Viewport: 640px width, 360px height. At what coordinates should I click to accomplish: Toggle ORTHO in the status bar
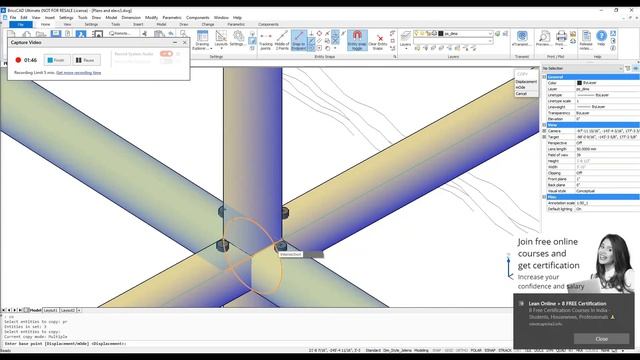(x=462, y=350)
